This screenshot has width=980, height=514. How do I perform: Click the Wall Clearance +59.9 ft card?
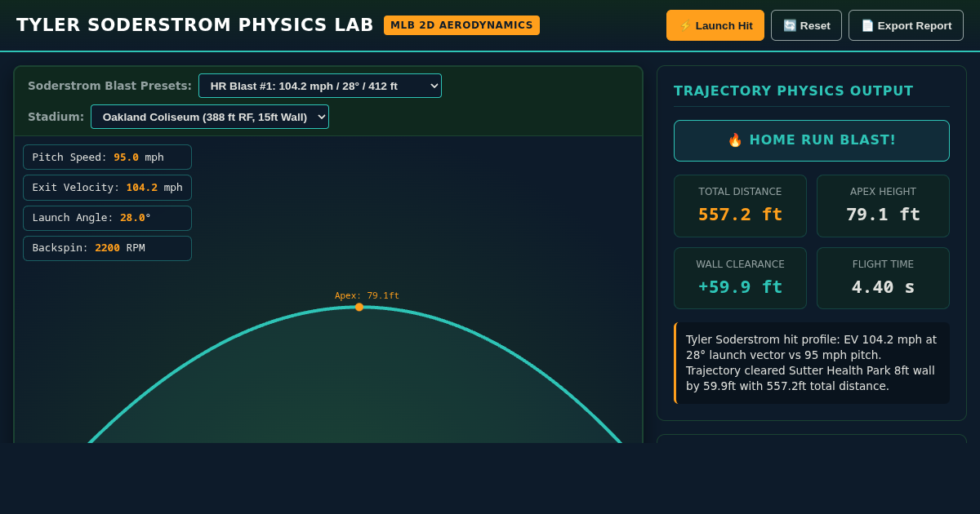[x=740, y=278]
